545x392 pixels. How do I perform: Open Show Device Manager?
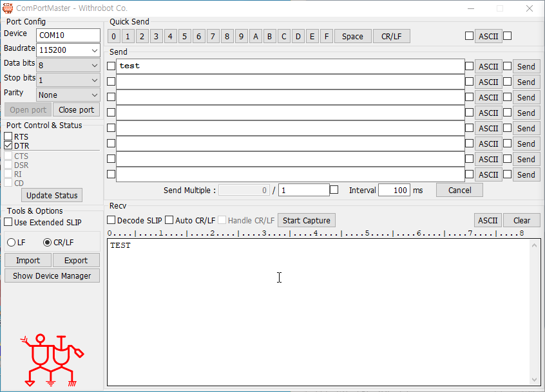52,275
